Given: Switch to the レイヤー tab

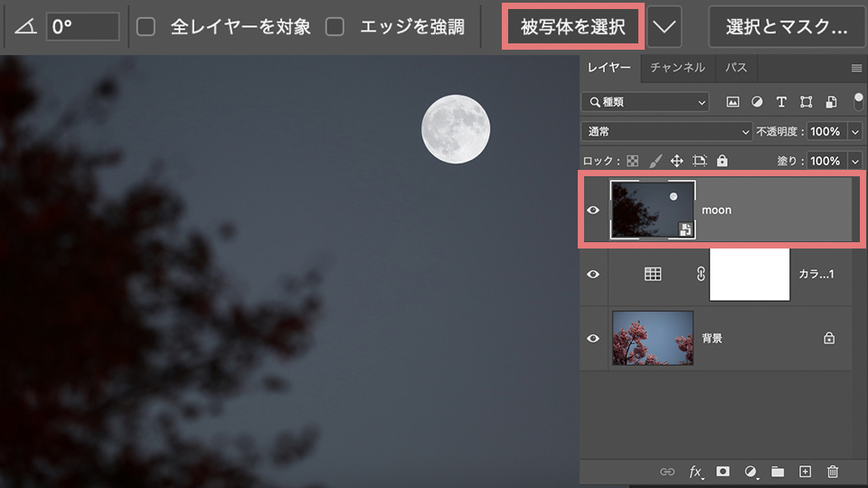Looking at the screenshot, I should [609, 68].
